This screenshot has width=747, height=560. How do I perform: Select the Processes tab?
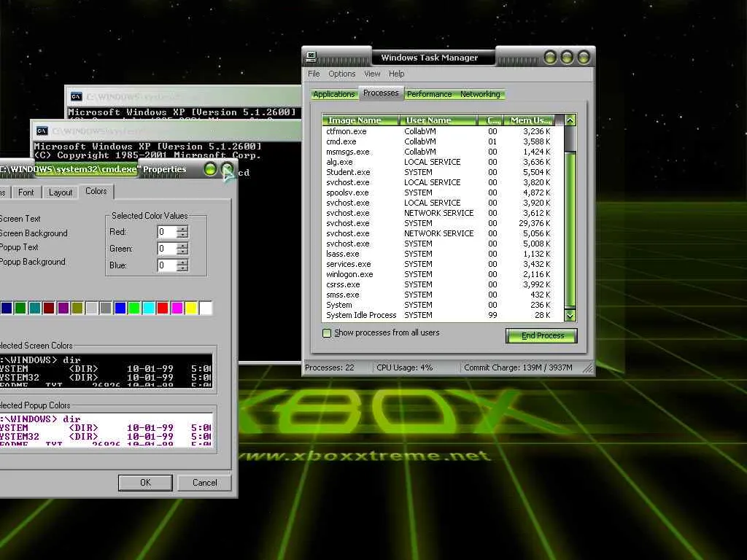[381, 93]
